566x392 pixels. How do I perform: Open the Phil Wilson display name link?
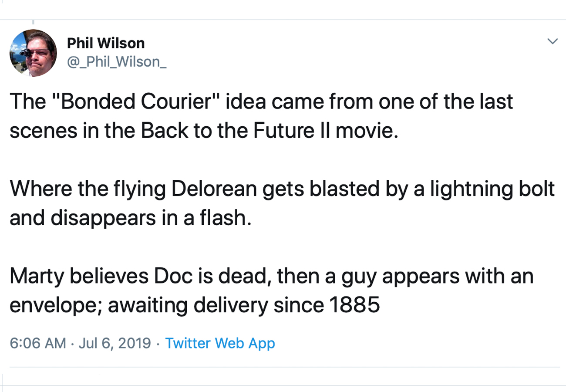point(106,43)
